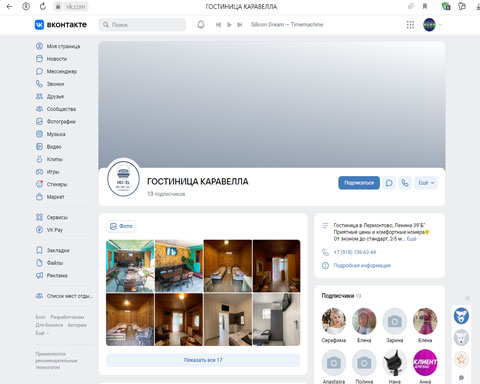The image size is (480, 384).
Task: Collapse side panel with double chevron
Action: coord(467,298)
